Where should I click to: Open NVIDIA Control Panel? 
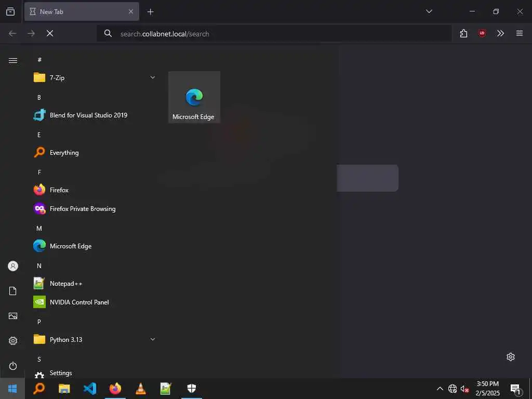(x=95, y=302)
